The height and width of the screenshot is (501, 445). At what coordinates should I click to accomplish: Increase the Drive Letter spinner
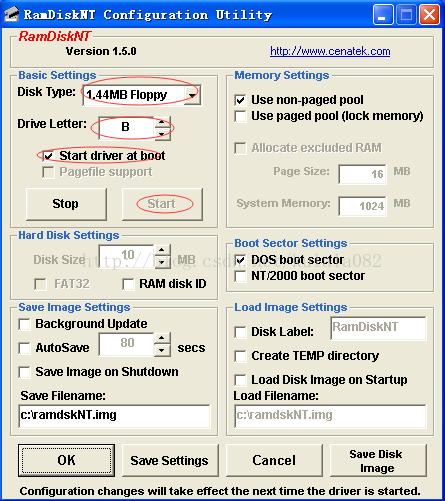tap(162, 122)
